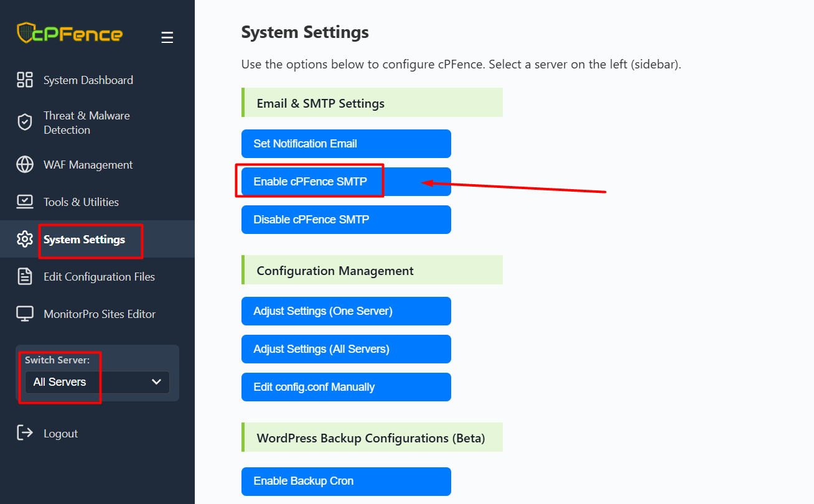The image size is (814, 504).
Task: Go to WAF Management page
Action: tap(88, 165)
